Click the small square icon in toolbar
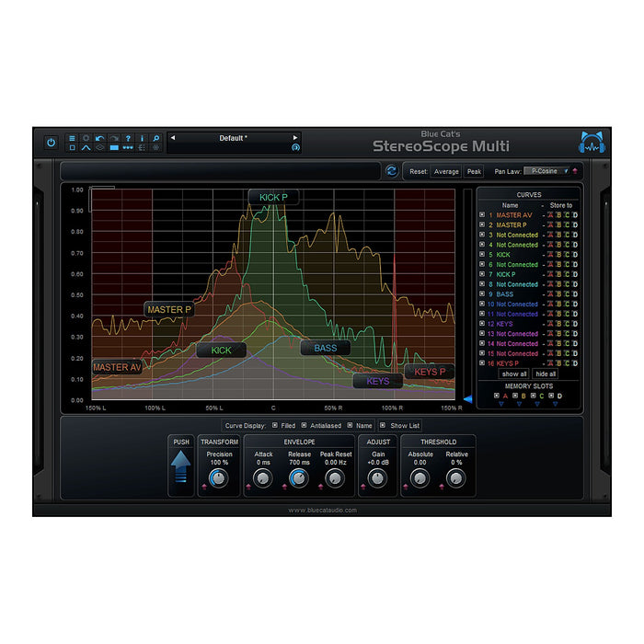This screenshot has height=644, width=644. pos(72,147)
